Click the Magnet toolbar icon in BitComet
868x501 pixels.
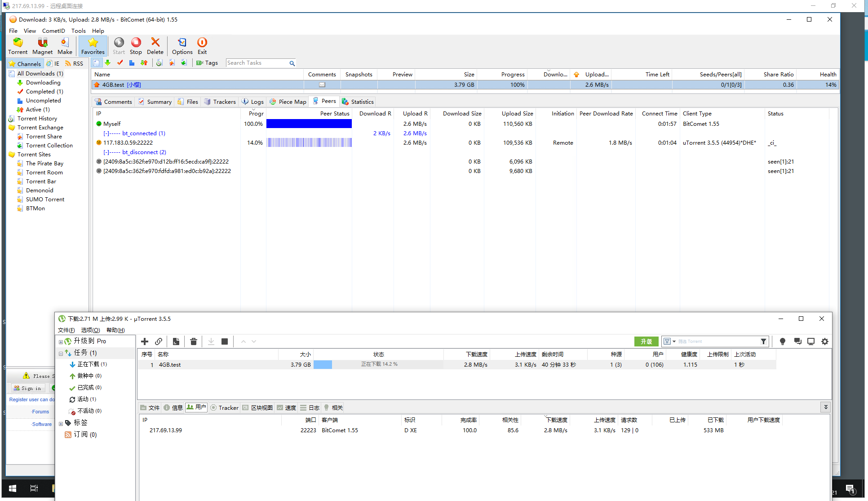[x=42, y=46]
